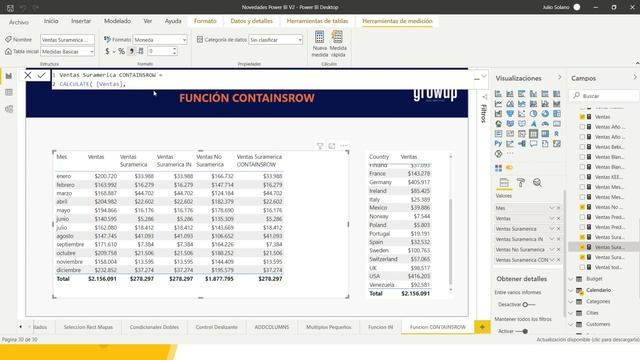Open the visual's more options ellipsis
The height and width of the screenshot is (360, 640).
tap(343, 146)
